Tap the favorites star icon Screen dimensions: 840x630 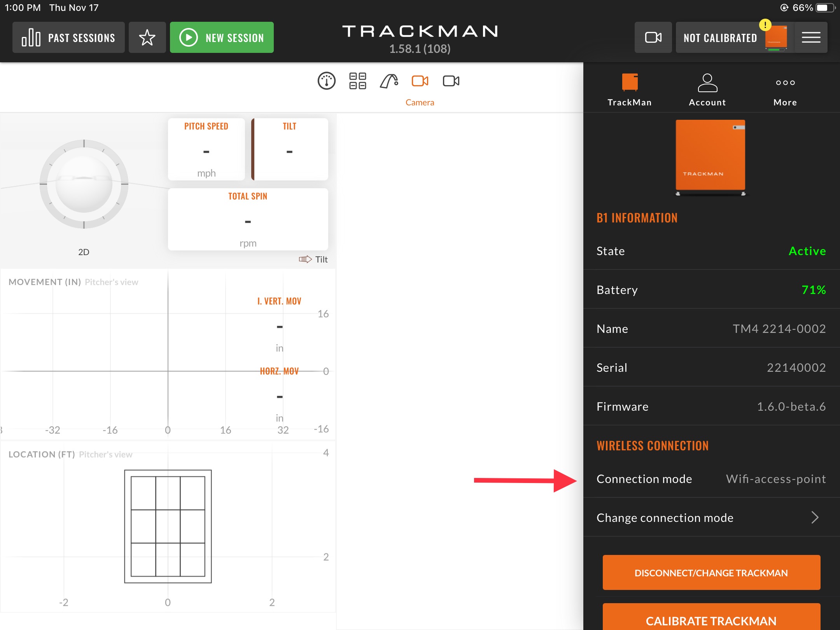click(147, 37)
